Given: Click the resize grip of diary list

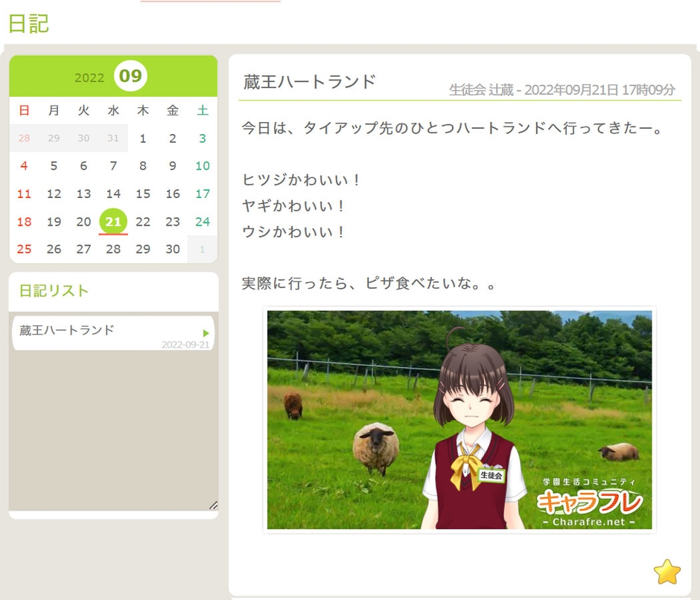Looking at the screenshot, I should tap(214, 505).
